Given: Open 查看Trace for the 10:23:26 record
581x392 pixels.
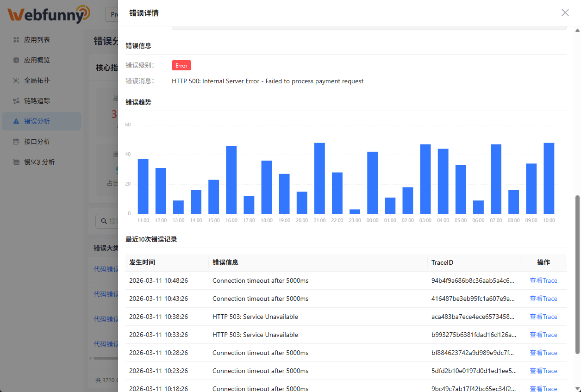Looking at the screenshot, I should 543,371.
